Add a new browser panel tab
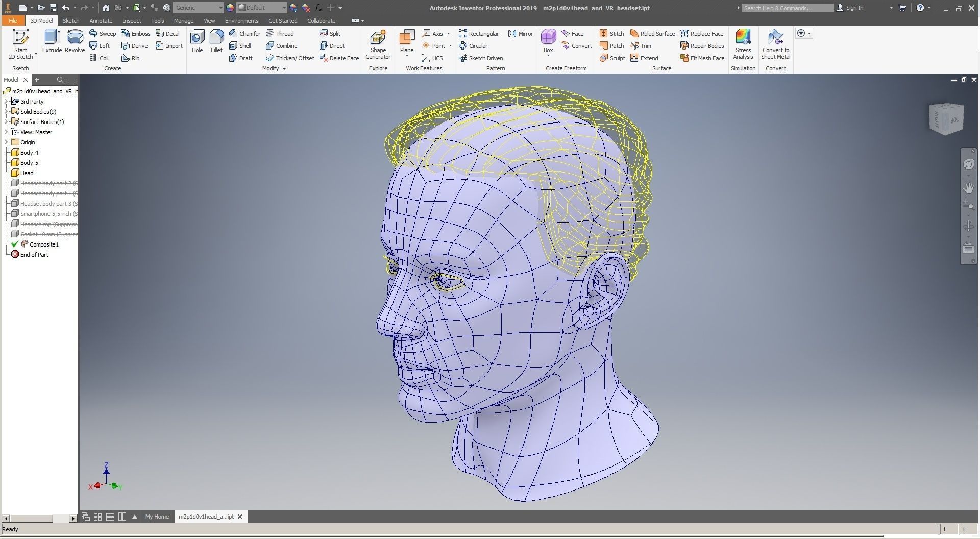Viewport: 980px width, 539px height. coord(37,80)
